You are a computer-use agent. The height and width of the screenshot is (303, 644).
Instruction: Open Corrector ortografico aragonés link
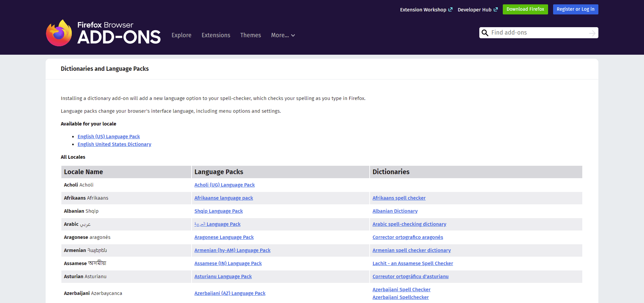click(x=408, y=237)
